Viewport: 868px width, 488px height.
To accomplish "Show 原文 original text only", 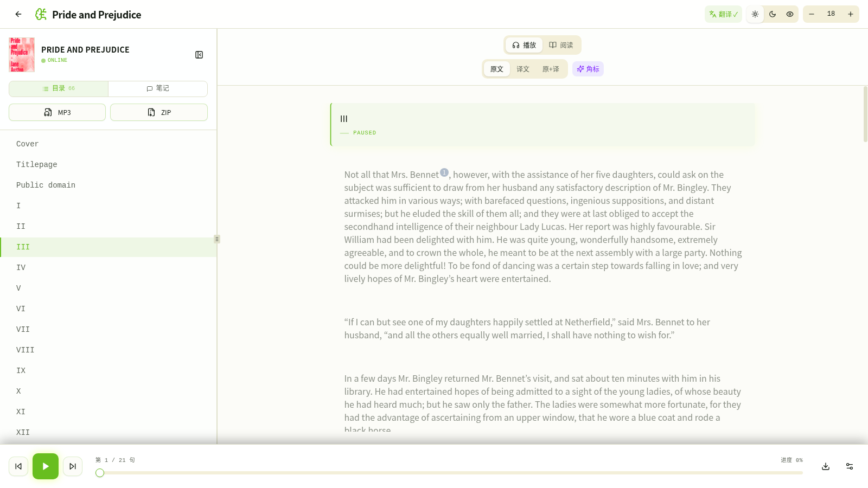I will [497, 69].
